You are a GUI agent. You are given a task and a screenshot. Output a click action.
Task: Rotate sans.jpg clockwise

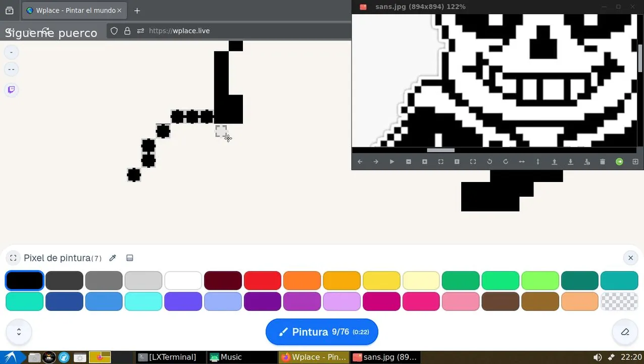point(506,162)
